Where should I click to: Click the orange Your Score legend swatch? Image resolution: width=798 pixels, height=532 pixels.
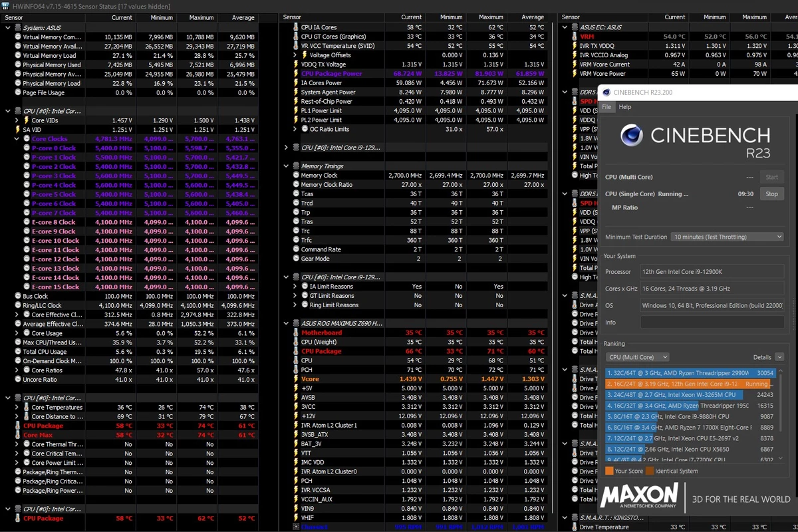tap(609, 471)
